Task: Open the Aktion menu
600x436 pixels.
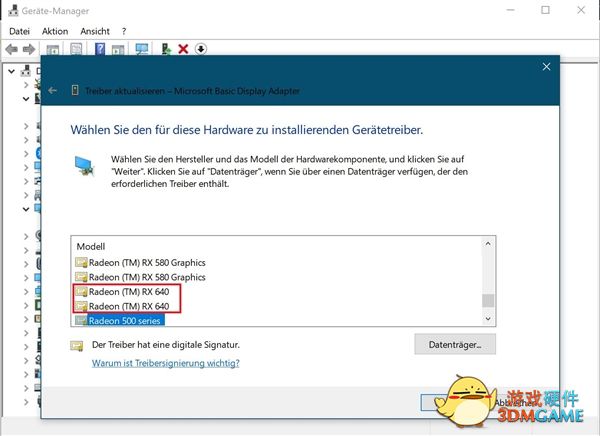Action: point(55,31)
